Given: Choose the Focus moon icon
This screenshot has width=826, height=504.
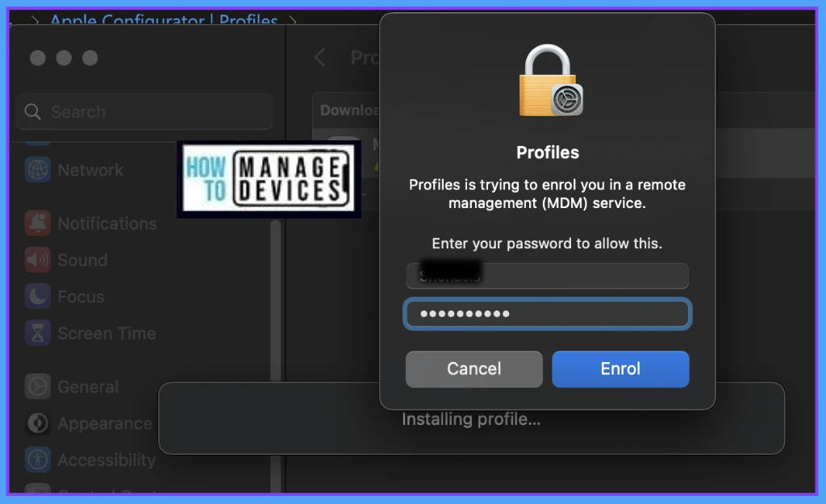Looking at the screenshot, I should click(37, 297).
